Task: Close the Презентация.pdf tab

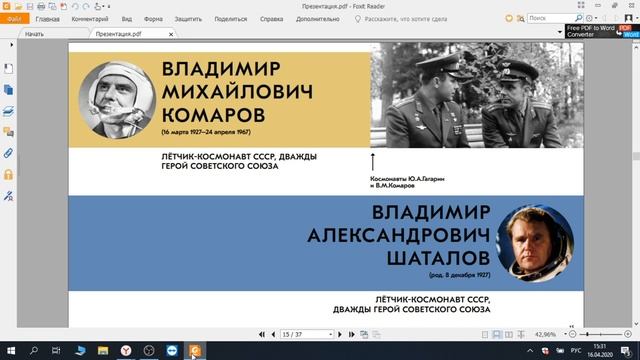Action: (x=171, y=34)
